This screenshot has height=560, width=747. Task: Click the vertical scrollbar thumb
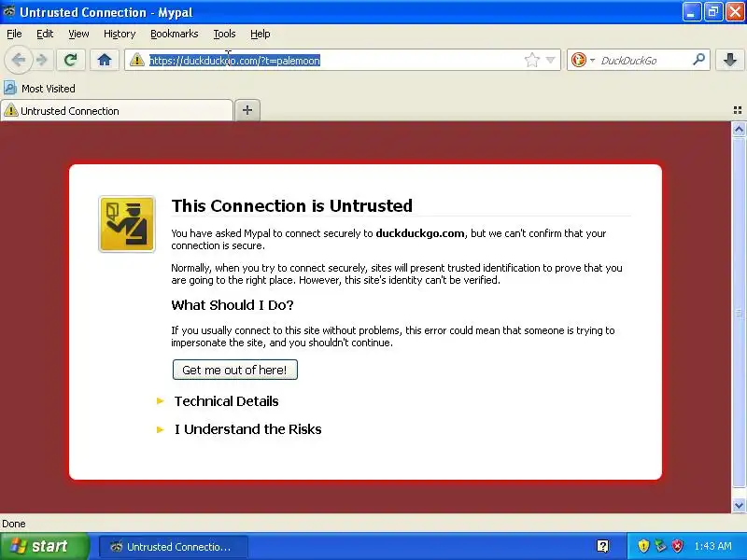(x=739, y=312)
